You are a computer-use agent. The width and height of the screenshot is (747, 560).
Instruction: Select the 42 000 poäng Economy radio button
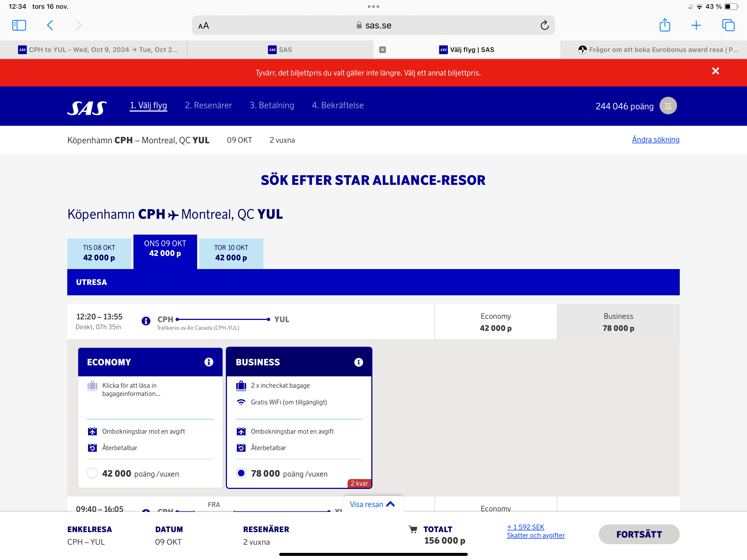pyautogui.click(x=92, y=473)
